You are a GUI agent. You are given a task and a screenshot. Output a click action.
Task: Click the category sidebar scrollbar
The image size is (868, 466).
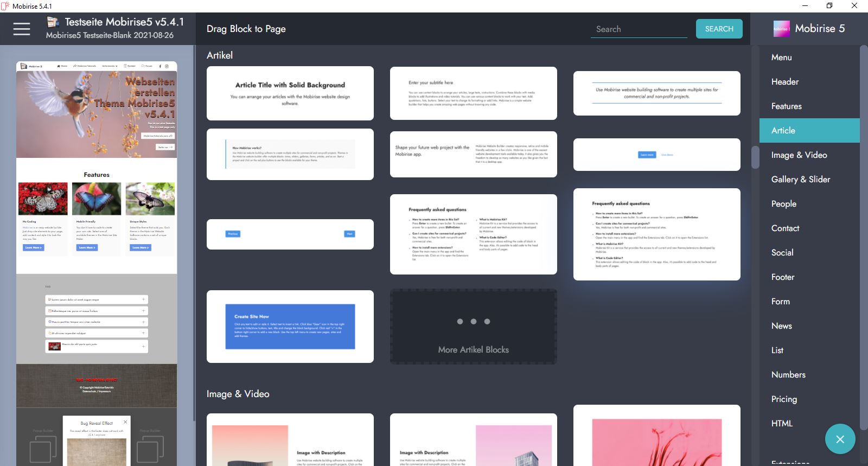click(x=864, y=239)
